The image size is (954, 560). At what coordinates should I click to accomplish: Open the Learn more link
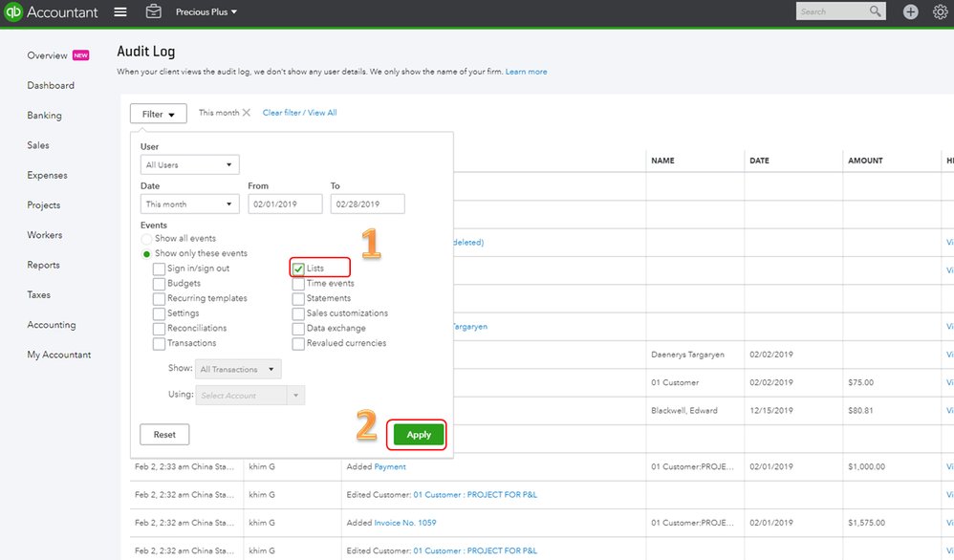click(527, 72)
